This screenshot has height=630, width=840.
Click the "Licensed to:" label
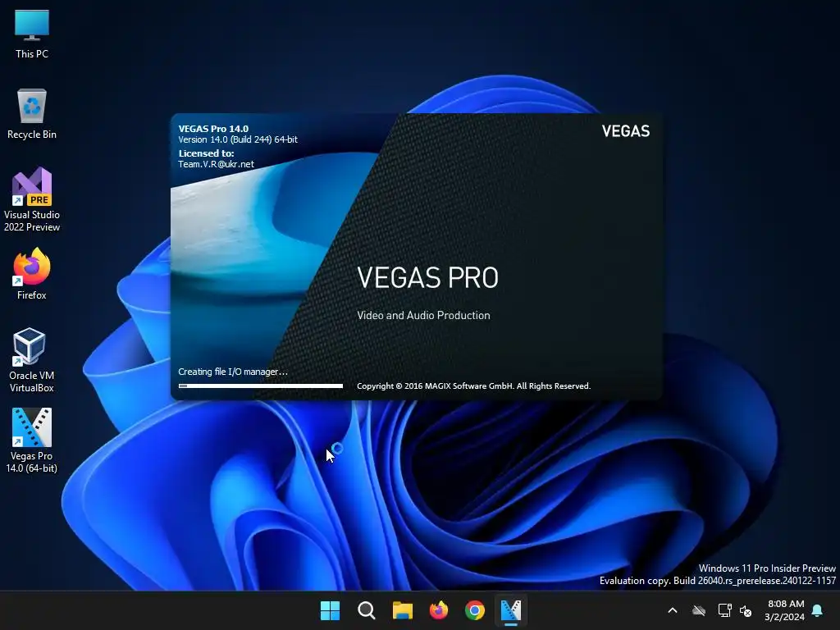pos(206,153)
